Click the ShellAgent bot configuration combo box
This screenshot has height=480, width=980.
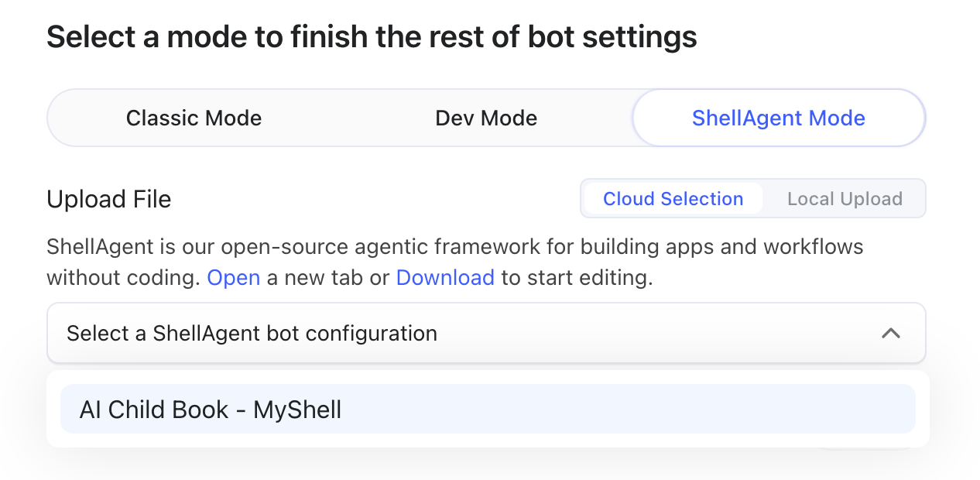[486, 334]
